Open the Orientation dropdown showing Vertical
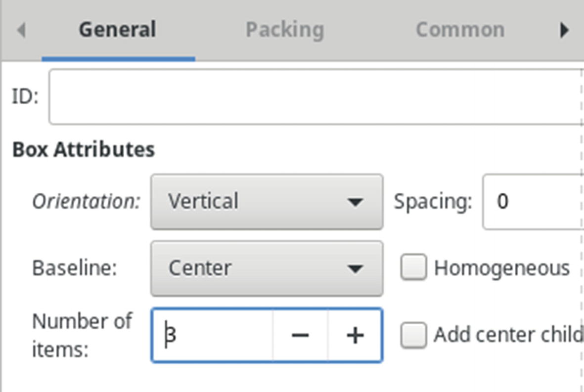The height and width of the screenshot is (392, 584). tap(267, 202)
